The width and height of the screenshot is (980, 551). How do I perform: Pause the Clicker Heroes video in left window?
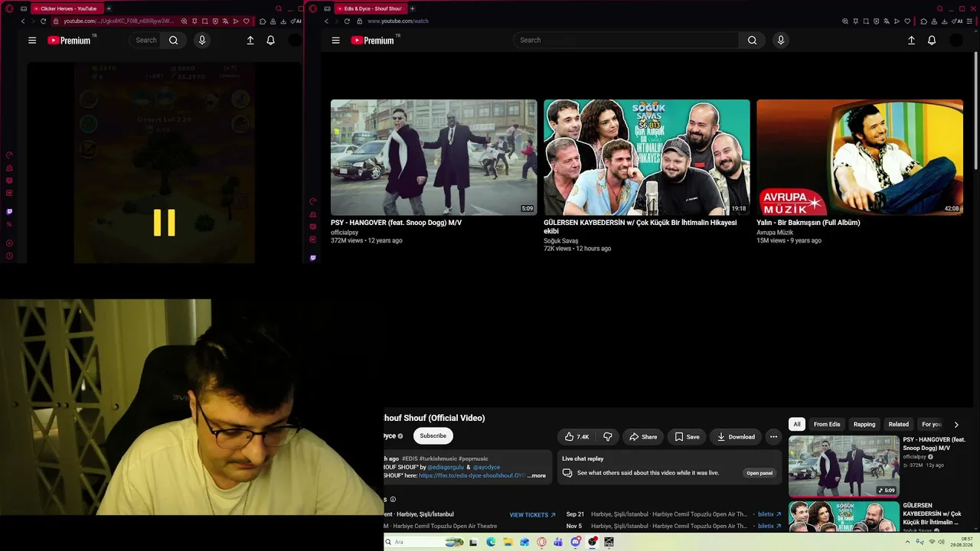[165, 223]
